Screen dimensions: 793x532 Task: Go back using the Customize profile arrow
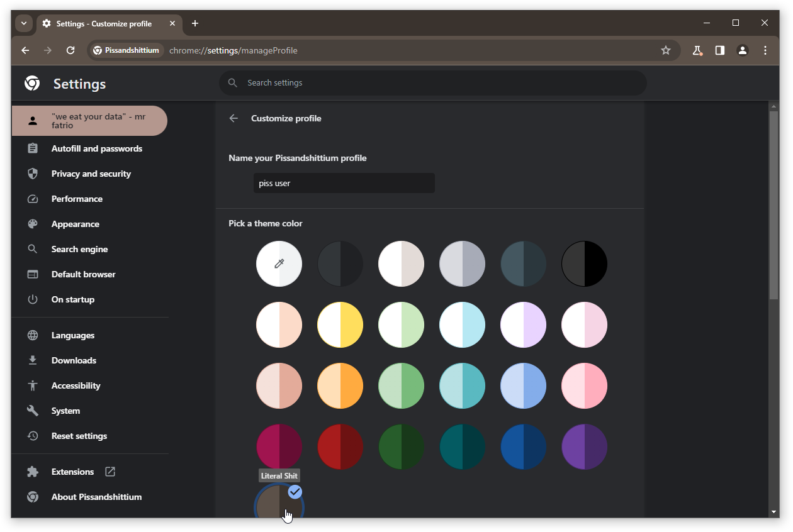point(233,118)
